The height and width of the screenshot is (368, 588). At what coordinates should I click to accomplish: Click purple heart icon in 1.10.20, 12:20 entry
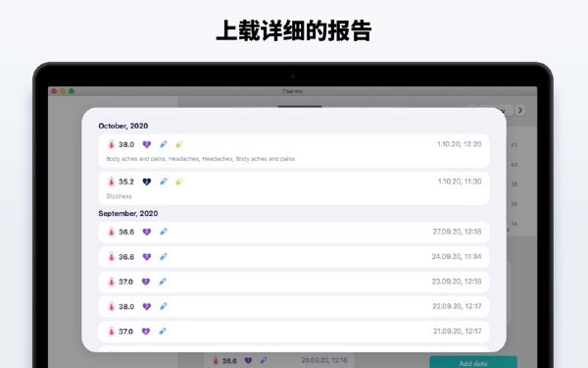147,144
